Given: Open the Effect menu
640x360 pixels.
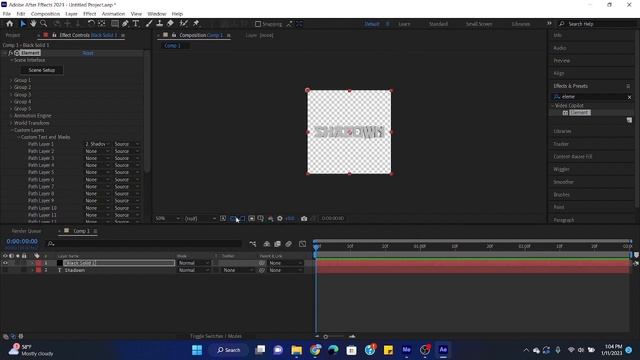Looking at the screenshot, I should 90,14.
